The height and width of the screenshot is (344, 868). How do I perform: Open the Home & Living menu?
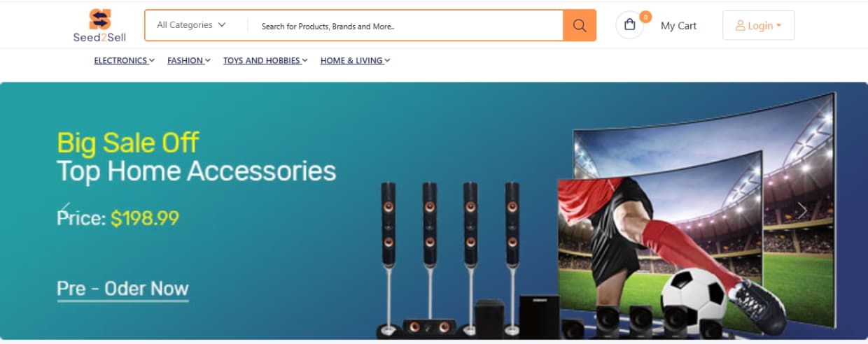355,61
